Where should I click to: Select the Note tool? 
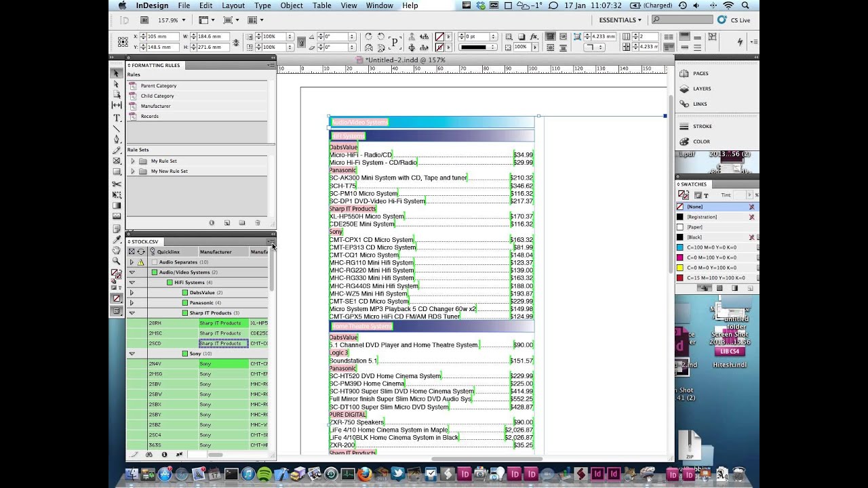(116, 228)
